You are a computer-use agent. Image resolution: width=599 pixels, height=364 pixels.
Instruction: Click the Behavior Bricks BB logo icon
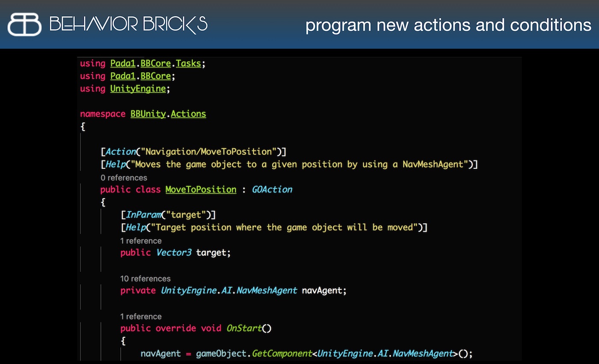(x=24, y=24)
